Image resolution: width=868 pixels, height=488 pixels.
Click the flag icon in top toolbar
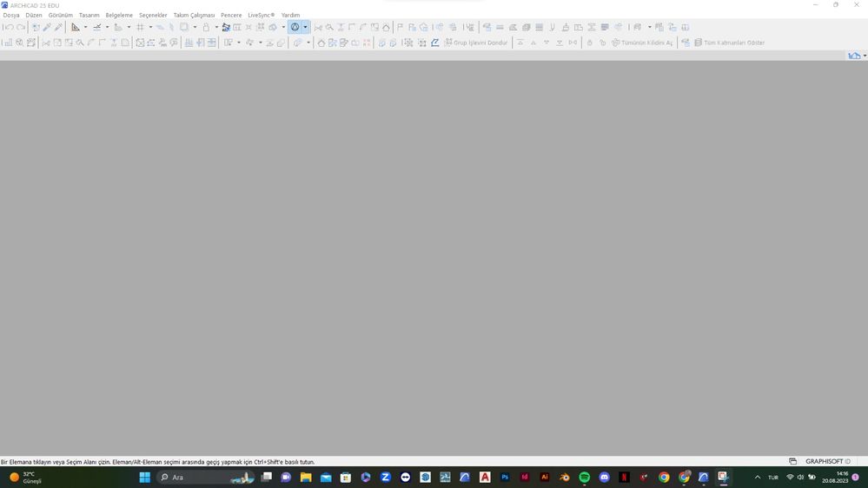pos(400,27)
